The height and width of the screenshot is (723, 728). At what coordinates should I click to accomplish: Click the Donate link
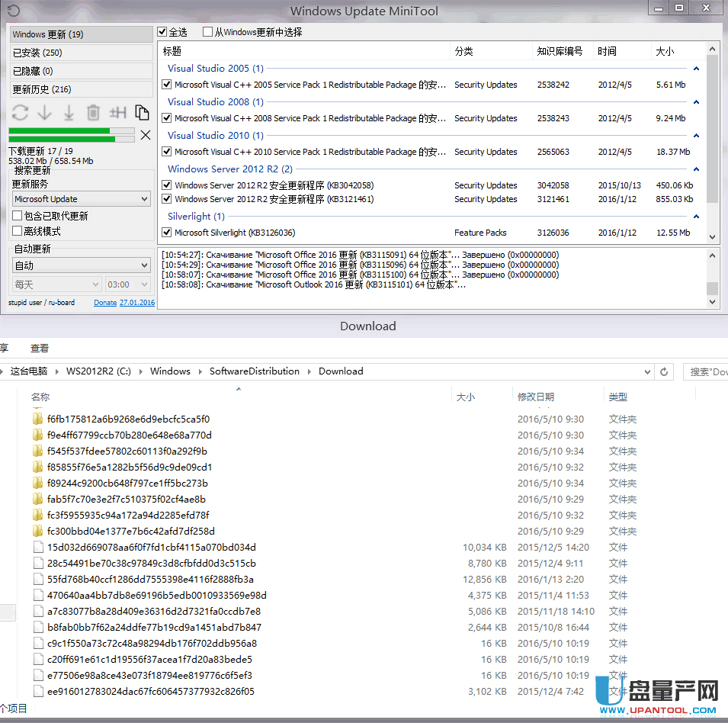pyautogui.click(x=104, y=302)
